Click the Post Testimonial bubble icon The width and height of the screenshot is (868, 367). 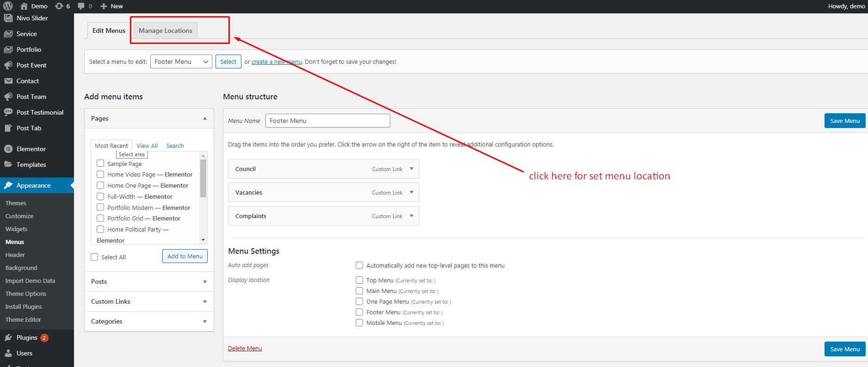tap(8, 112)
